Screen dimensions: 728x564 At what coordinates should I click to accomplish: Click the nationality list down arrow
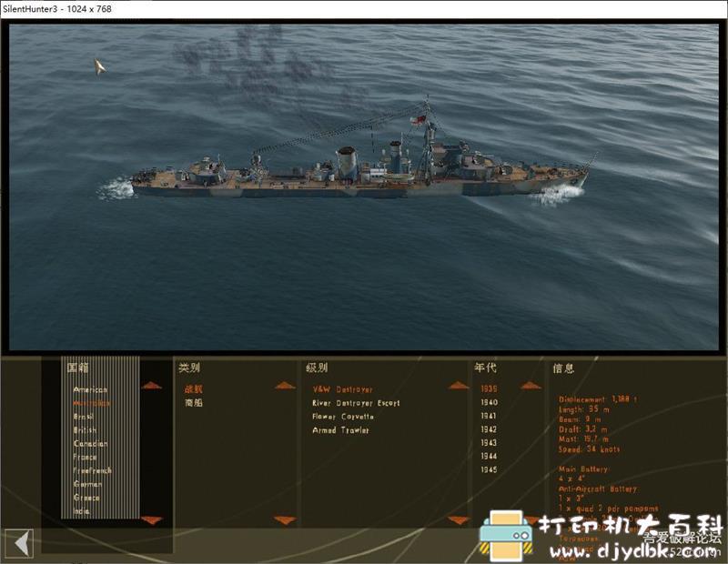click(151, 520)
